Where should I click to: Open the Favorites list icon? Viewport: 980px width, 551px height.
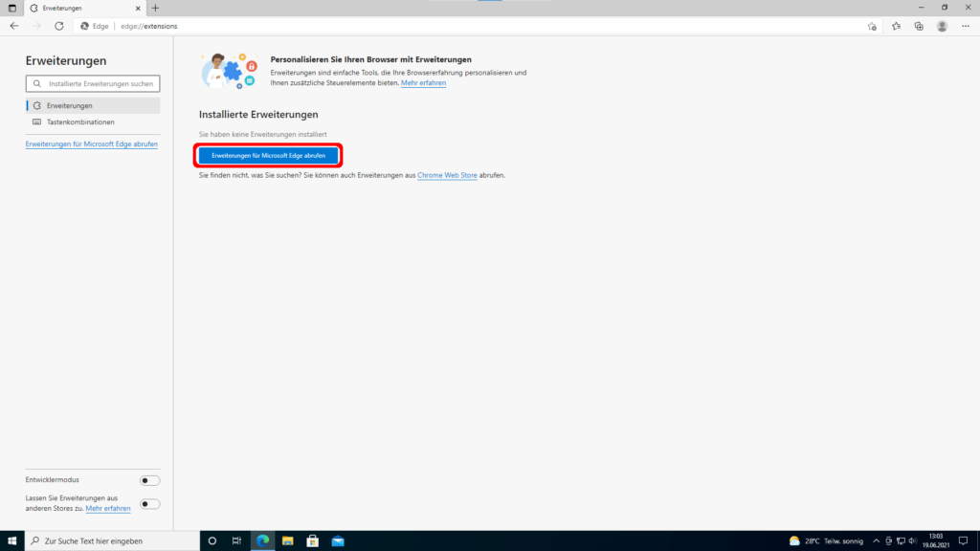896,26
